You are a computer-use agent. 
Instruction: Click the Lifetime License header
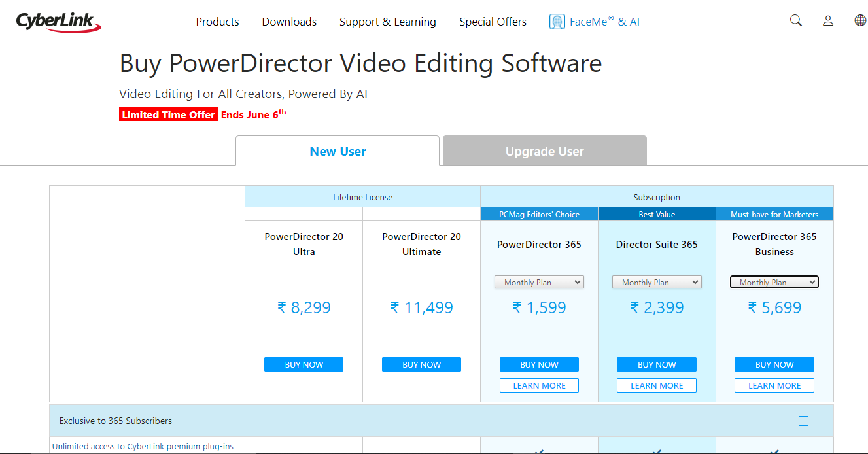362,197
